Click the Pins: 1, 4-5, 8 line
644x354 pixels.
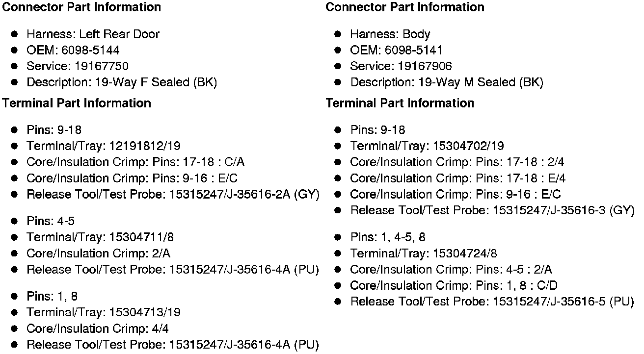click(387, 238)
